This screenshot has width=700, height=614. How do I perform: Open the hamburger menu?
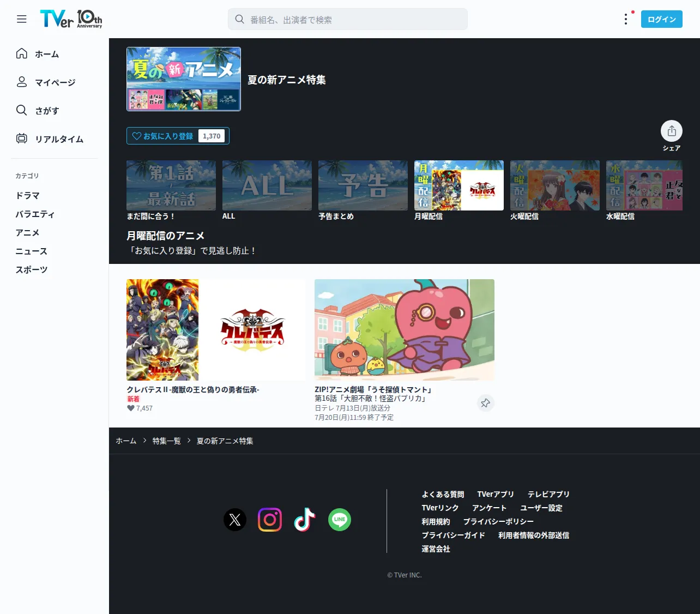[x=22, y=19]
